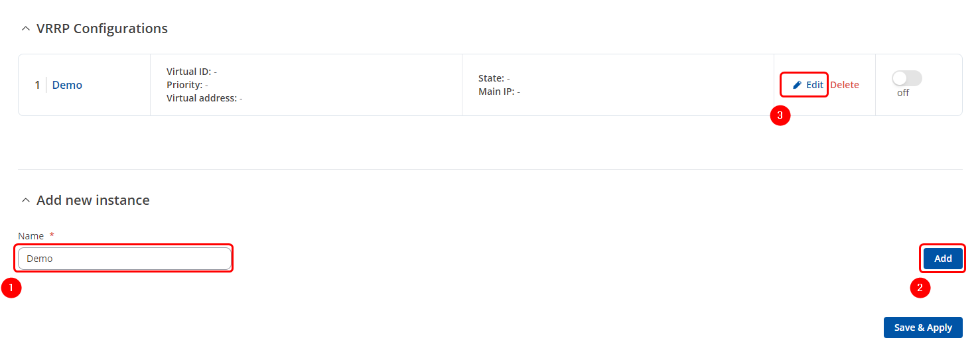This screenshot has width=980, height=364.
Task: Collapse the Add new instance chevron
Action: point(26,200)
